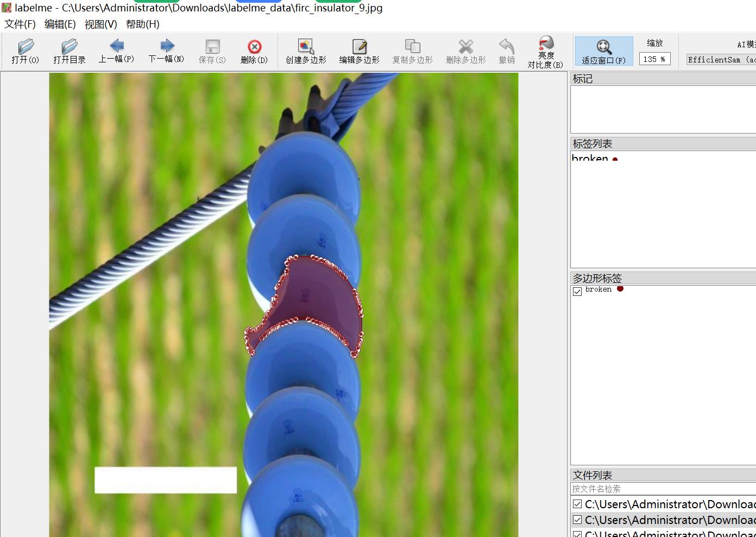Select the Create Polygon (创建多边形) tool
756x537 pixels.
306,52
